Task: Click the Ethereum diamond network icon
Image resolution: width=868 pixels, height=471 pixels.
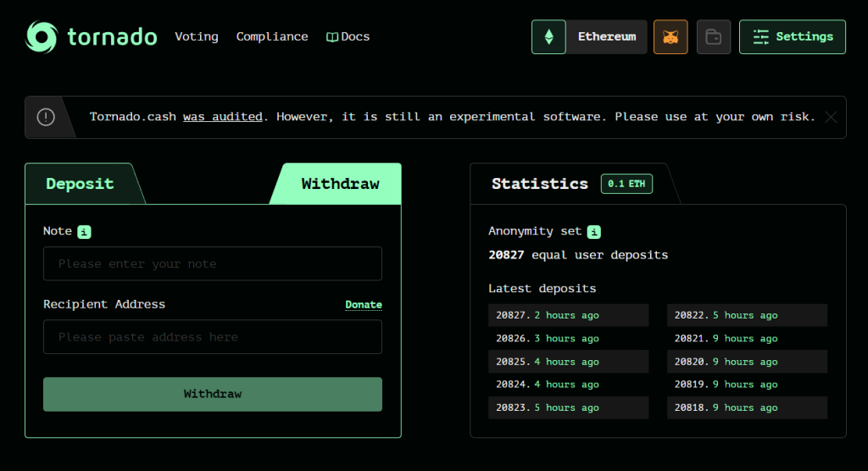Action: coord(548,37)
